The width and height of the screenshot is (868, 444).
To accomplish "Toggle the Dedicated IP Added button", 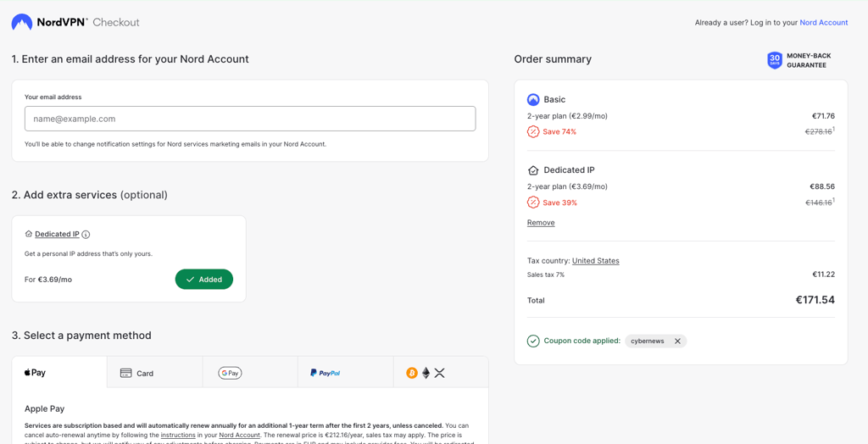I will [x=204, y=280].
